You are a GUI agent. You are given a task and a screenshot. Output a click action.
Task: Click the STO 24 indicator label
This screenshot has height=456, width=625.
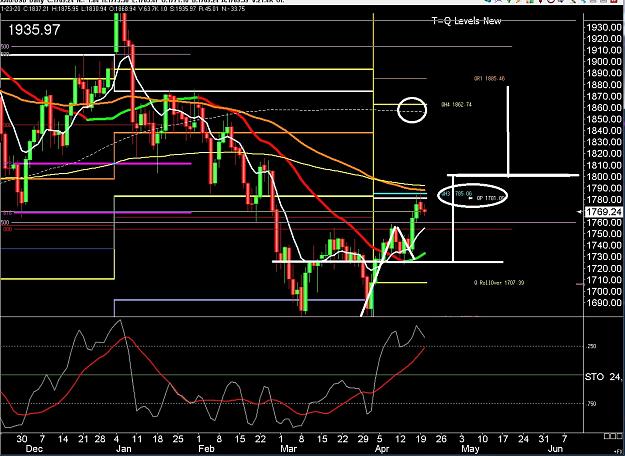603,377
